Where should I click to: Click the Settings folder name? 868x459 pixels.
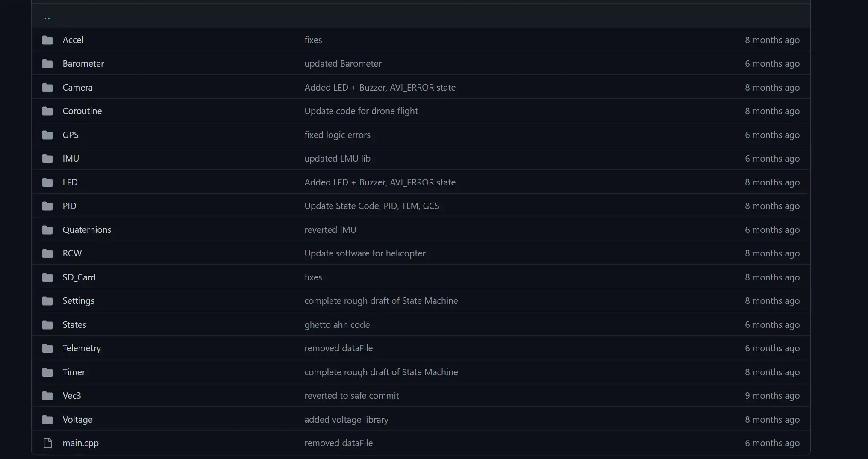tap(79, 301)
